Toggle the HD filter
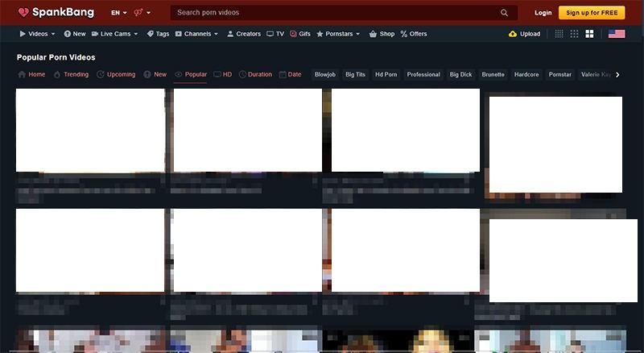644x353 pixels. (x=222, y=74)
